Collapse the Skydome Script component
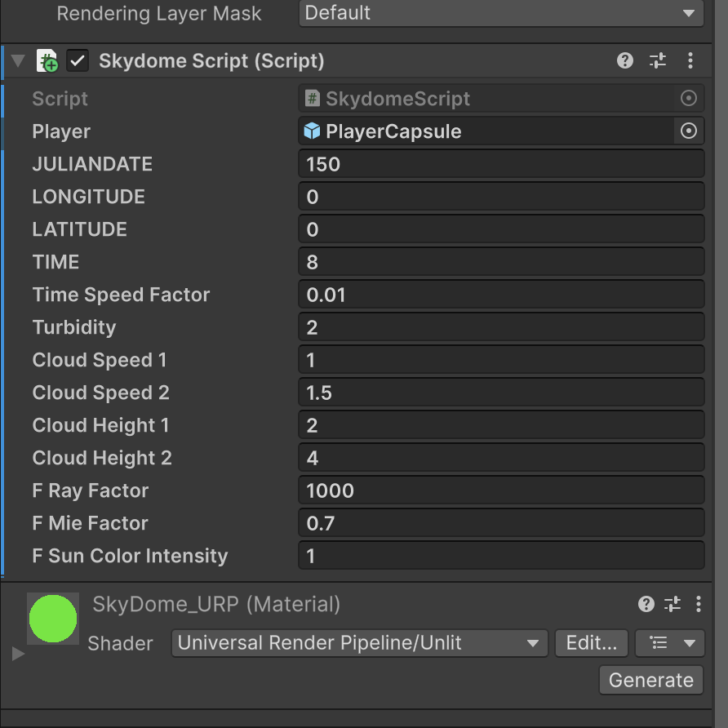The image size is (728, 728). [16, 60]
